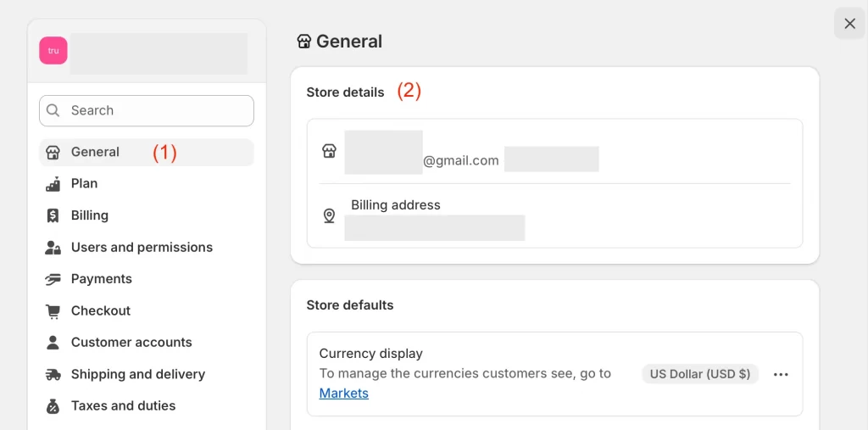Click the Billing address row

point(554,216)
